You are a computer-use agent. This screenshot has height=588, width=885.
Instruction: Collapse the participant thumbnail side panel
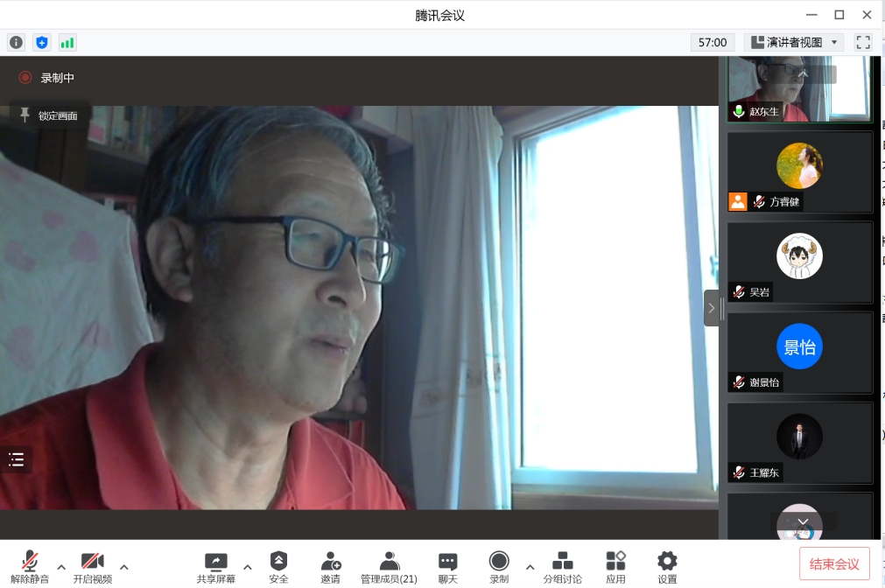(712, 308)
